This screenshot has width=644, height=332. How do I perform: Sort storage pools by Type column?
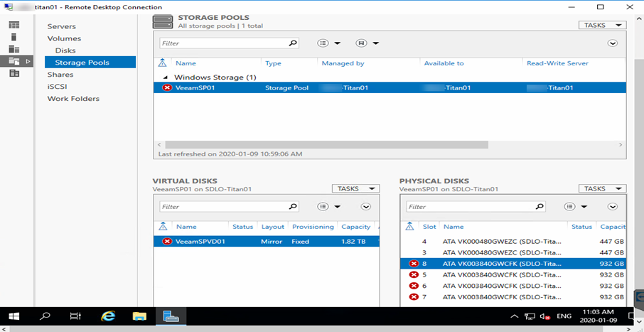coord(273,63)
